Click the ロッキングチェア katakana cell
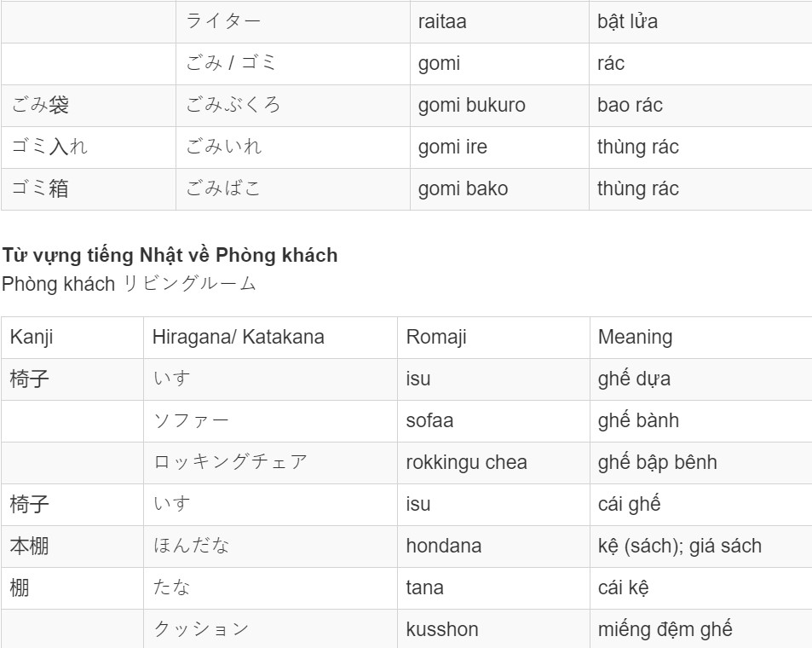 [270, 463]
